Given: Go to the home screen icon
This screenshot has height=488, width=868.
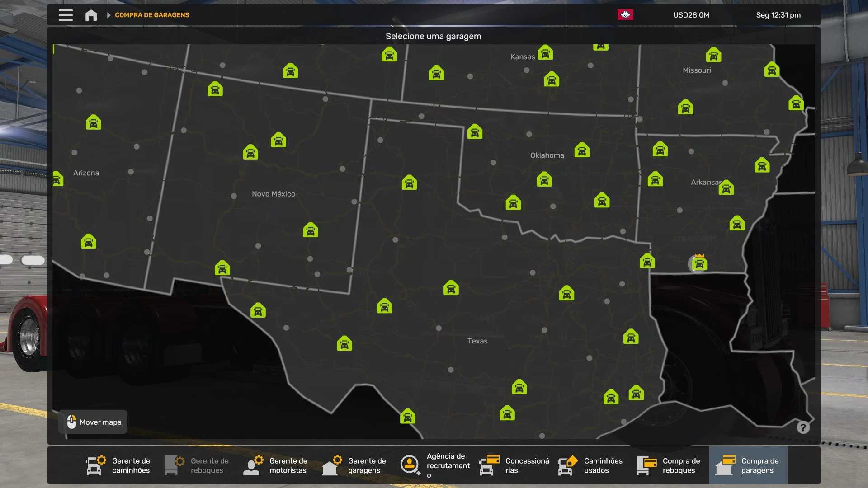Looking at the screenshot, I should coord(91,15).
